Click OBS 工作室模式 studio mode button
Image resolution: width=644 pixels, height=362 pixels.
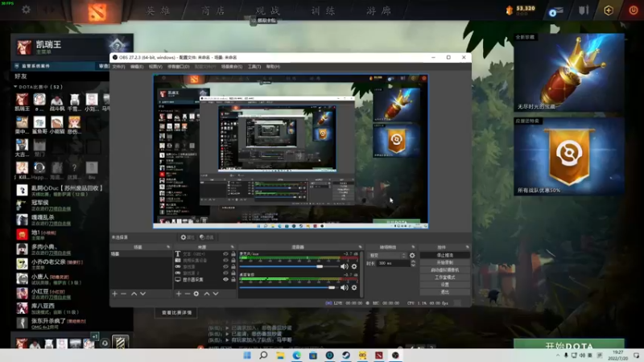point(445,278)
